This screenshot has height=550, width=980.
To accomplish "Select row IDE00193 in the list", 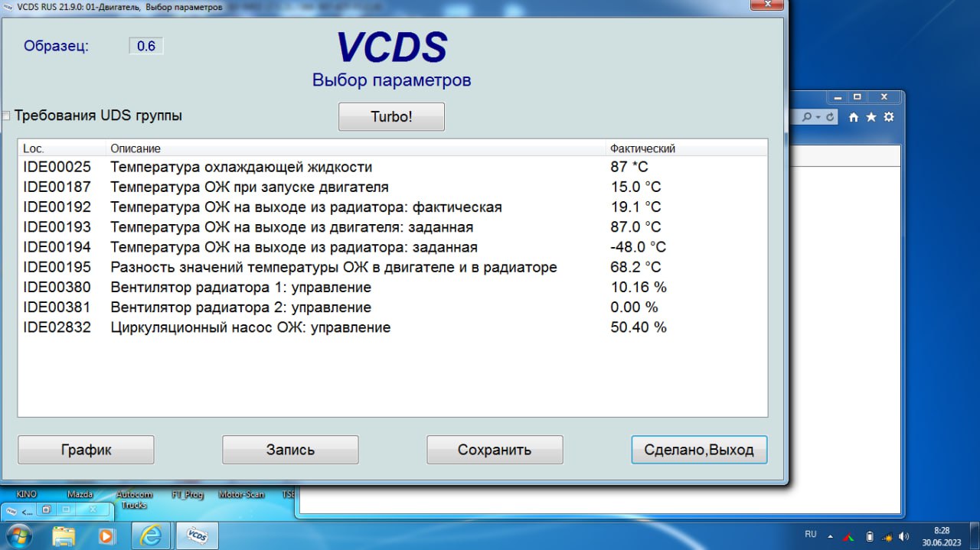I will coord(392,226).
